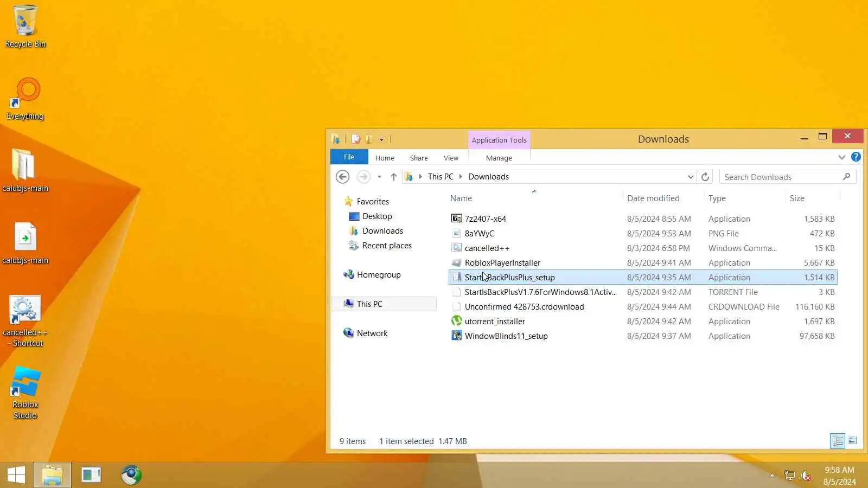Expand the ribbon with the chevron

point(841,157)
